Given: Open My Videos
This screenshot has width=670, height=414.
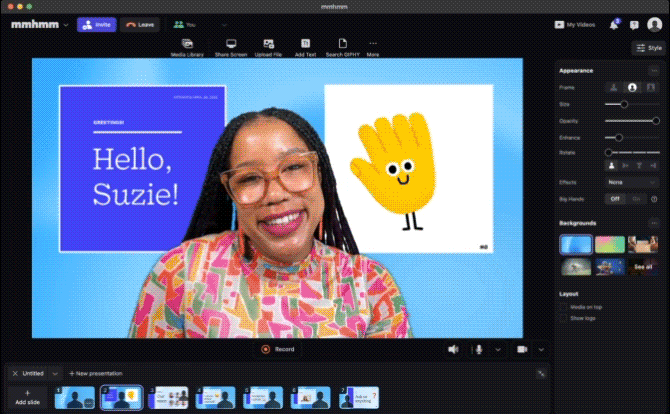Looking at the screenshot, I should pyautogui.click(x=574, y=25).
